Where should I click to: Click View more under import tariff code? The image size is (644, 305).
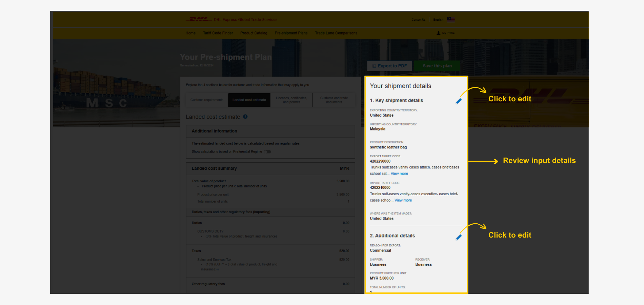click(403, 200)
